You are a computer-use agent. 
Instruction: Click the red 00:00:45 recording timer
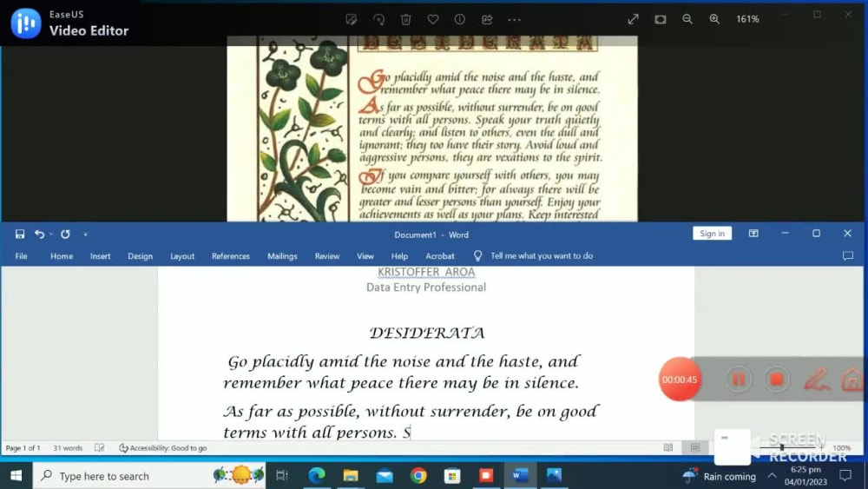point(680,380)
